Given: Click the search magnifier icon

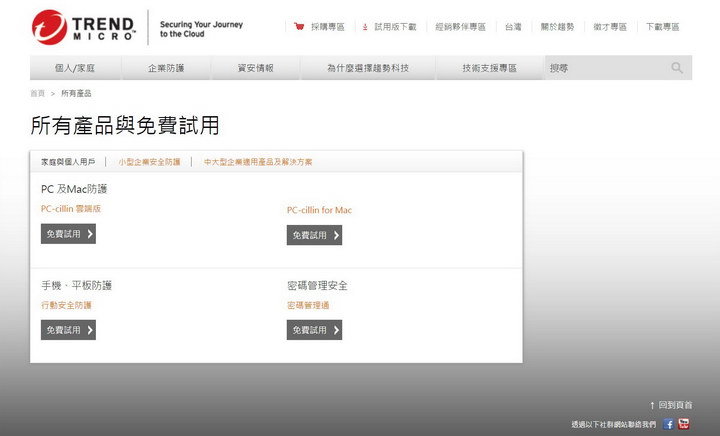Looking at the screenshot, I should click(677, 68).
